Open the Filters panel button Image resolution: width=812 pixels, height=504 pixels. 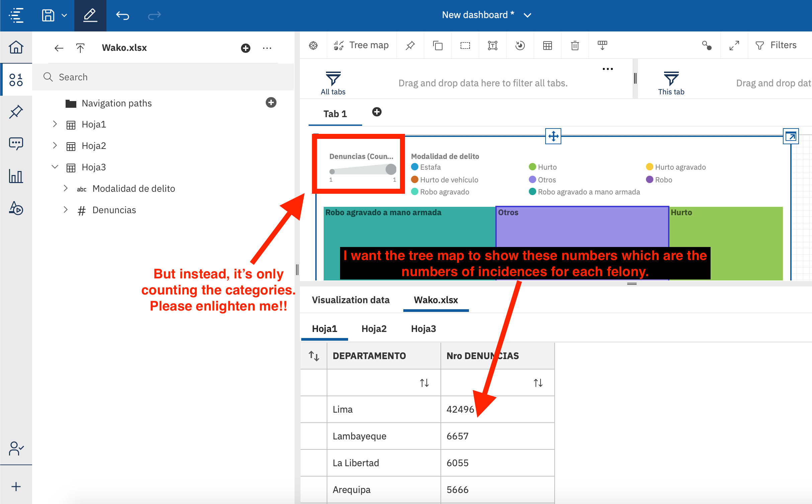pyautogui.click(x=776, y=45)
